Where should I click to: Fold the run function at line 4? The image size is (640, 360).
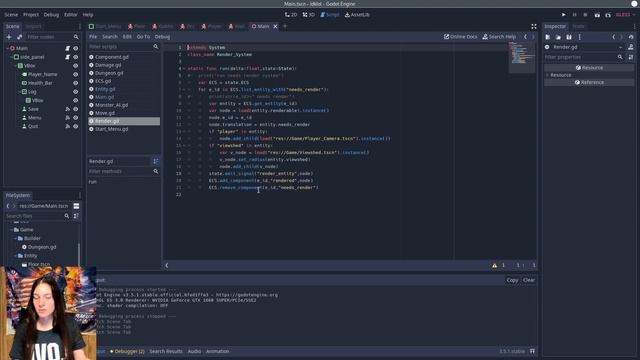184,69
